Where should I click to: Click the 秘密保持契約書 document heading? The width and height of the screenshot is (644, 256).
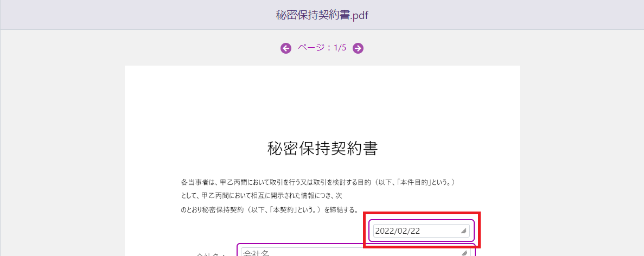coord(322,149)
